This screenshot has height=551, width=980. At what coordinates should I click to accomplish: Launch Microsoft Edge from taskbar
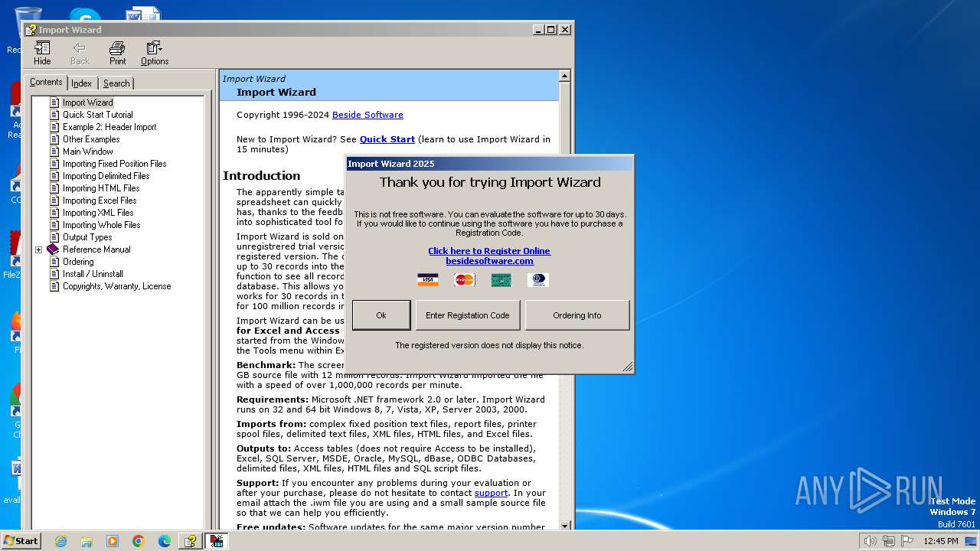click(x=165, y=541)
